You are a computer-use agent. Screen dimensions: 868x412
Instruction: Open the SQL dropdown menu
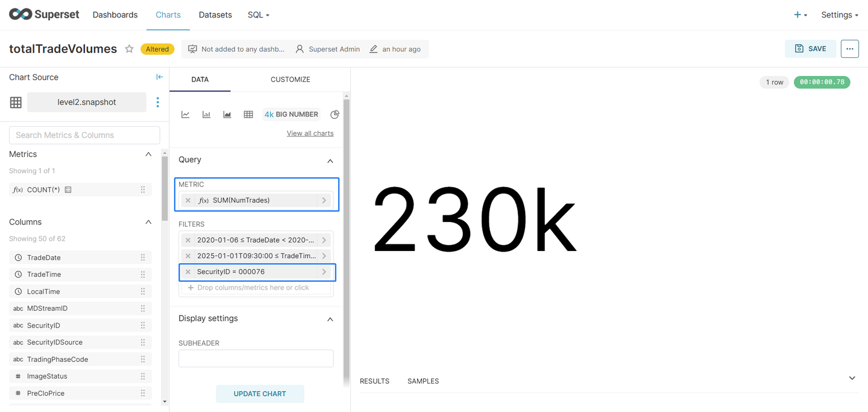click(259, 14)
